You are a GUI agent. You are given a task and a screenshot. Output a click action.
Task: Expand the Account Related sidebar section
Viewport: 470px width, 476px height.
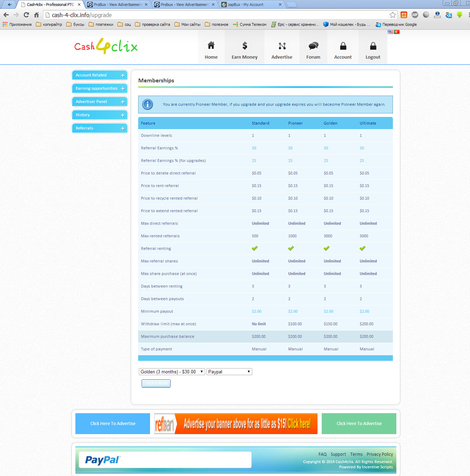click(99, 75)
